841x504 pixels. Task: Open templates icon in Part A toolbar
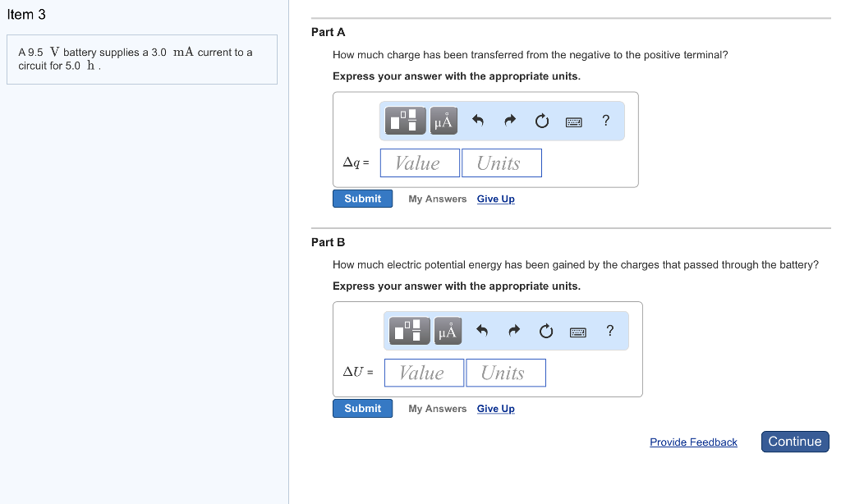tap(407, 121)
